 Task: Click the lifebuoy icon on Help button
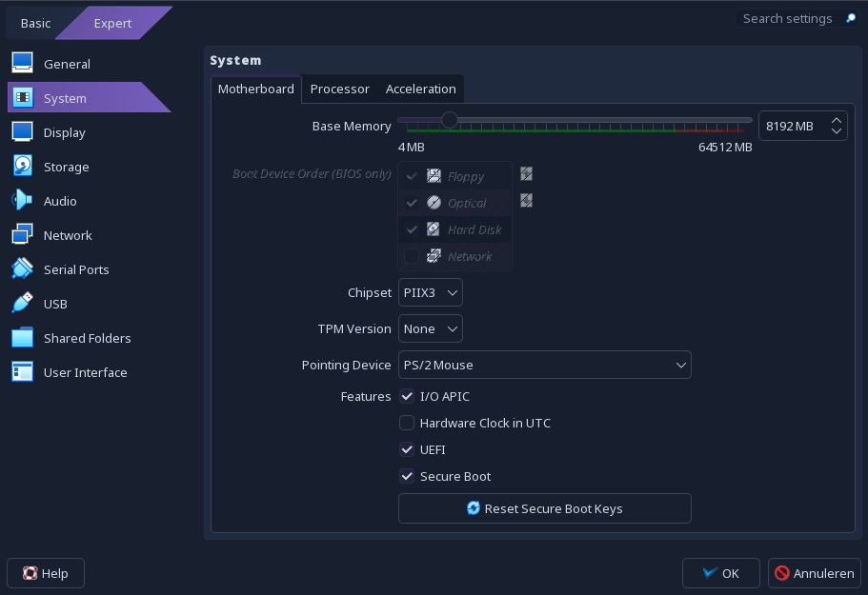point(30,573)
